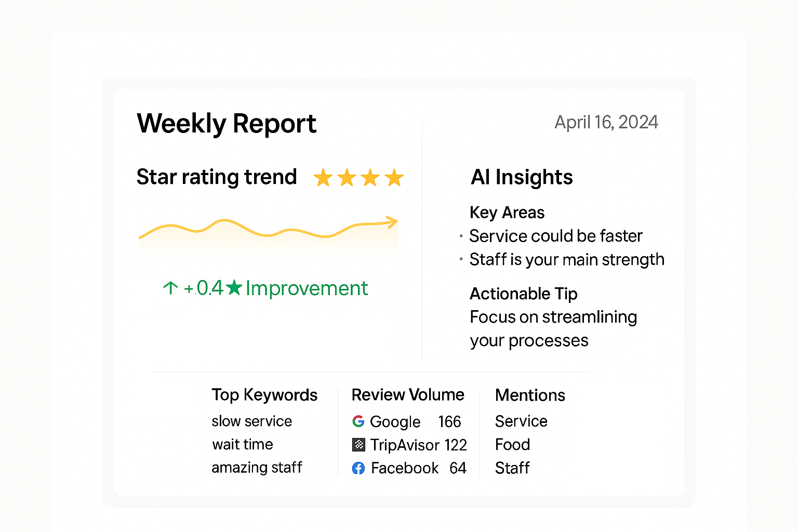Image resolution: width=798 pixels, height=532 pixels.
Task: Click the 'Service could be faster' insight
Action: tap(556, 236)
